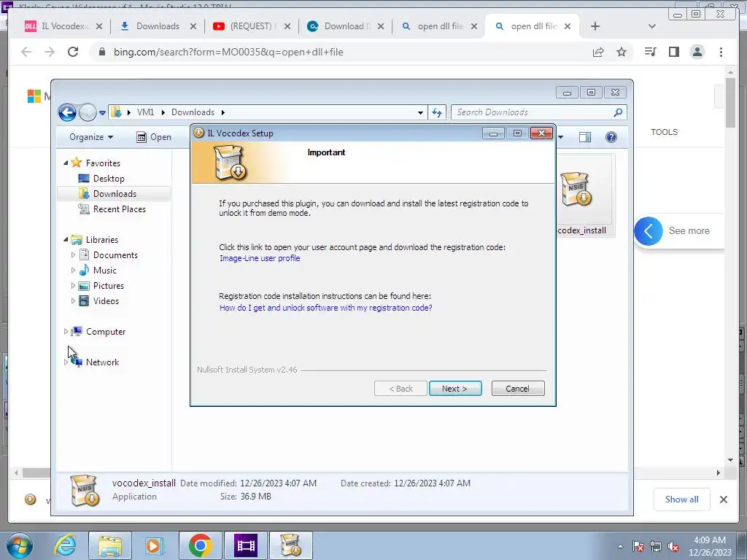Click See more arrow button on Bing

(649, 231)
